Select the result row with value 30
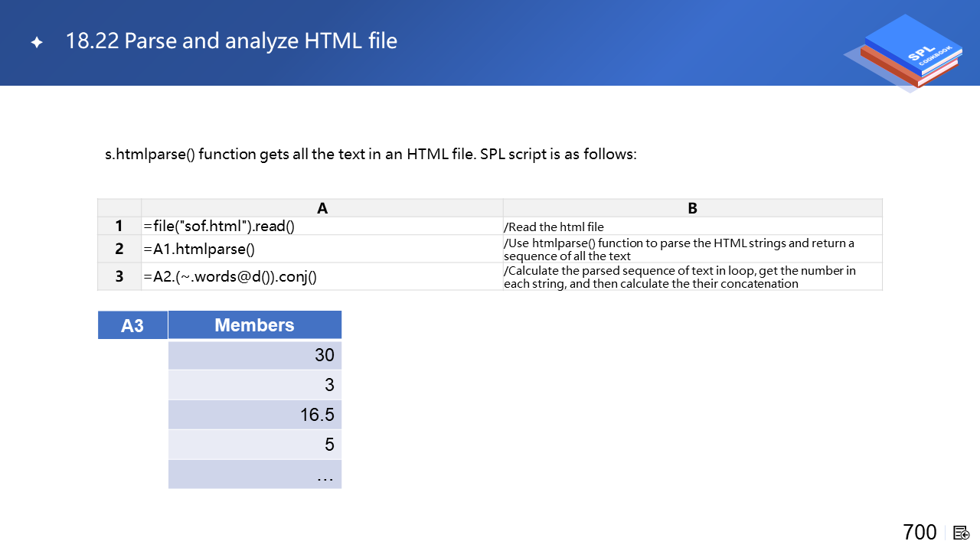This screenshot has height=551, width=980. click(254, 355)
